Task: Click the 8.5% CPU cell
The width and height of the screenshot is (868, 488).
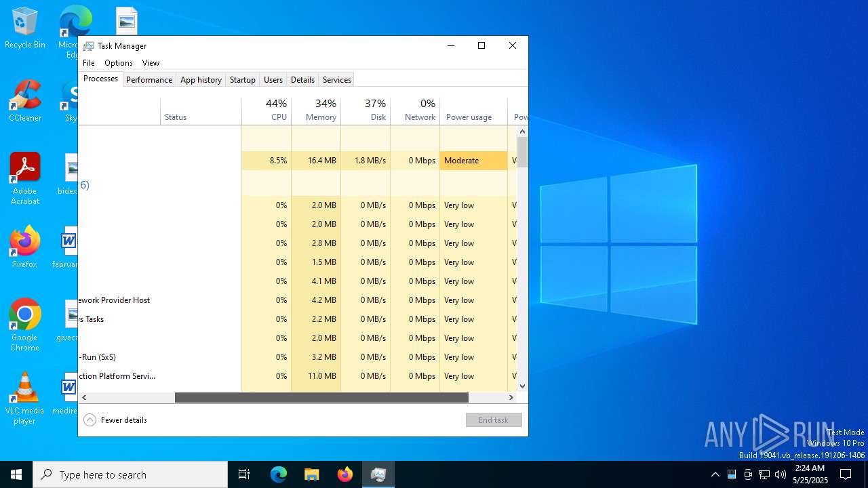Action: click(267, 161)
